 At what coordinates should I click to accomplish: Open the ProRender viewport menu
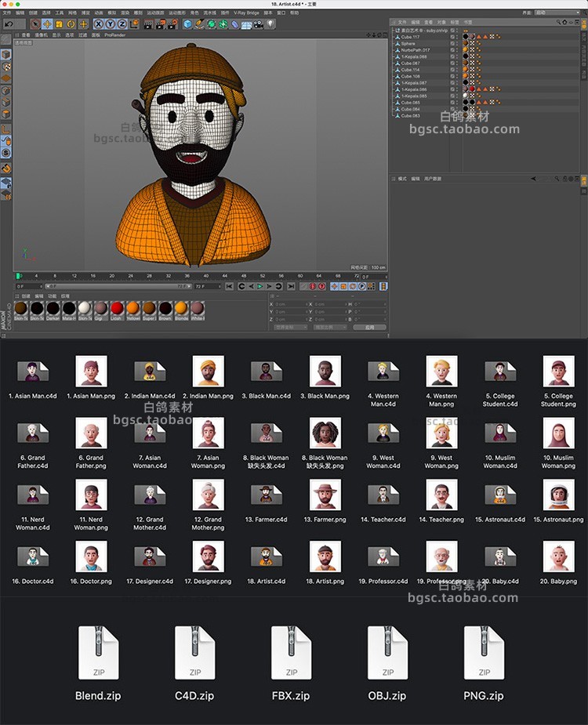pos(114,35)
